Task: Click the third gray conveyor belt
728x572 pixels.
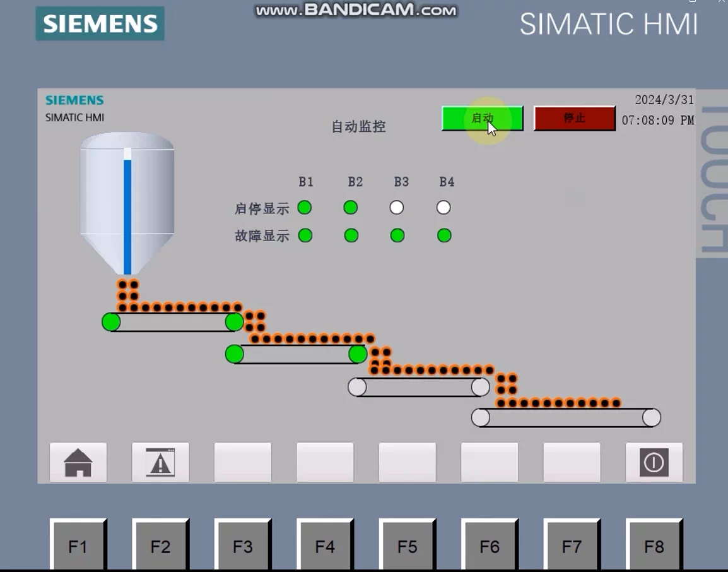Action: [x=419, y=387]
